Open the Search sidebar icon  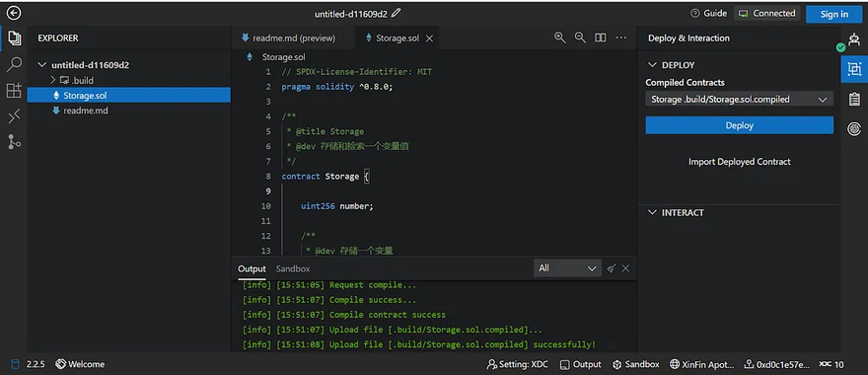click(14, 64)
